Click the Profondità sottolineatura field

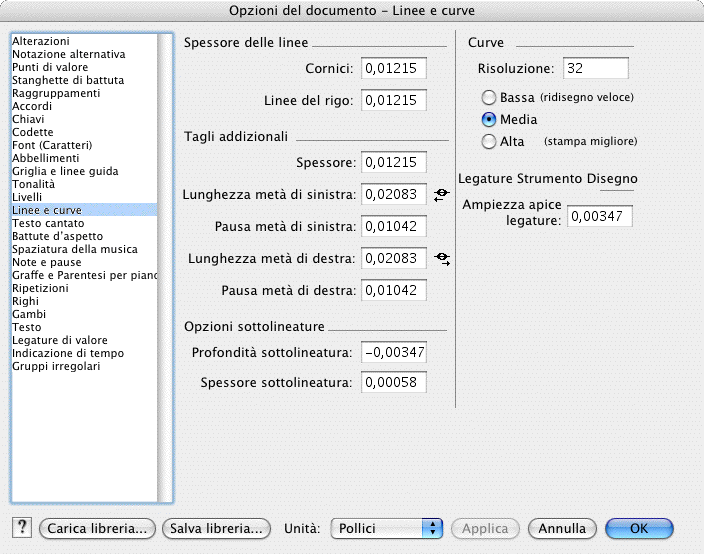pos(394,352)
